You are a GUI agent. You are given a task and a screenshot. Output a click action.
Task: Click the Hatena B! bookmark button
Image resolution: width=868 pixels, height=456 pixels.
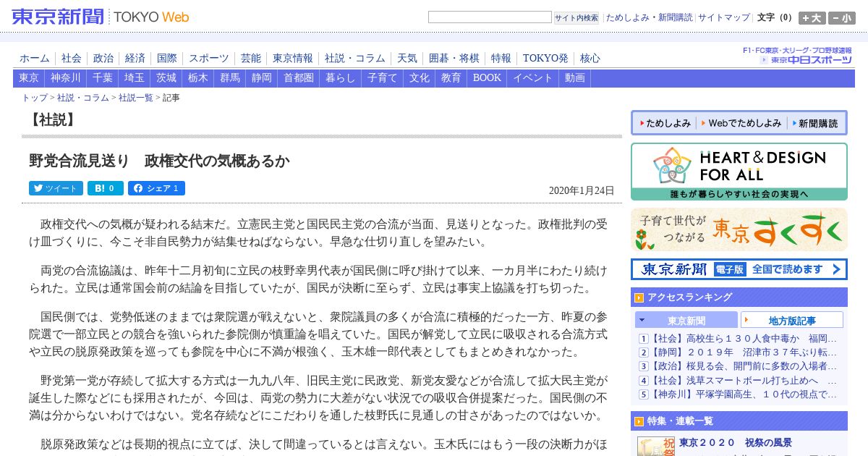click(106, 188)
